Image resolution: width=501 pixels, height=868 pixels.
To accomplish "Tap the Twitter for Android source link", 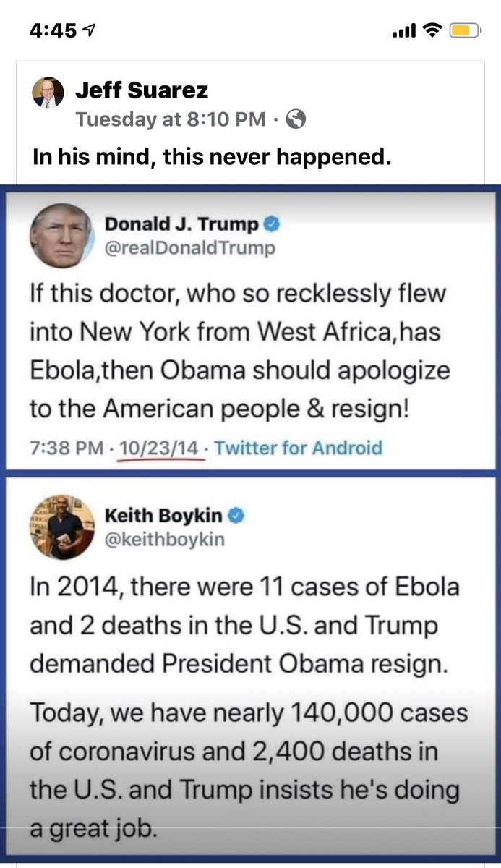I will 299,448.
